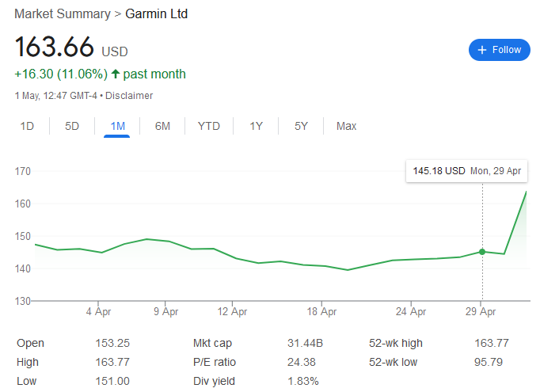Click the Mkt cap value 31.44B
The width and height of the screenshot is (540, 392).
305,343
